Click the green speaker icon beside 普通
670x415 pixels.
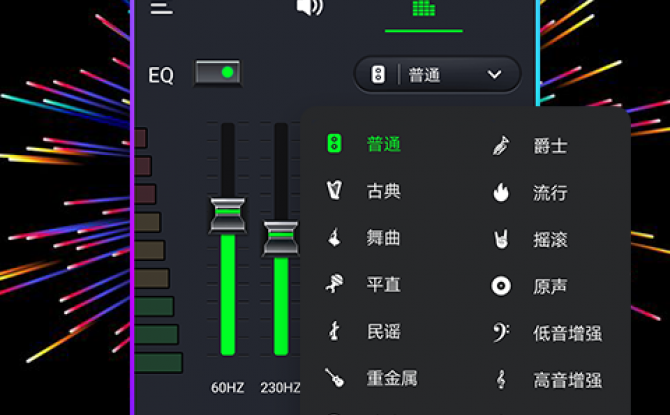point(334,144)
